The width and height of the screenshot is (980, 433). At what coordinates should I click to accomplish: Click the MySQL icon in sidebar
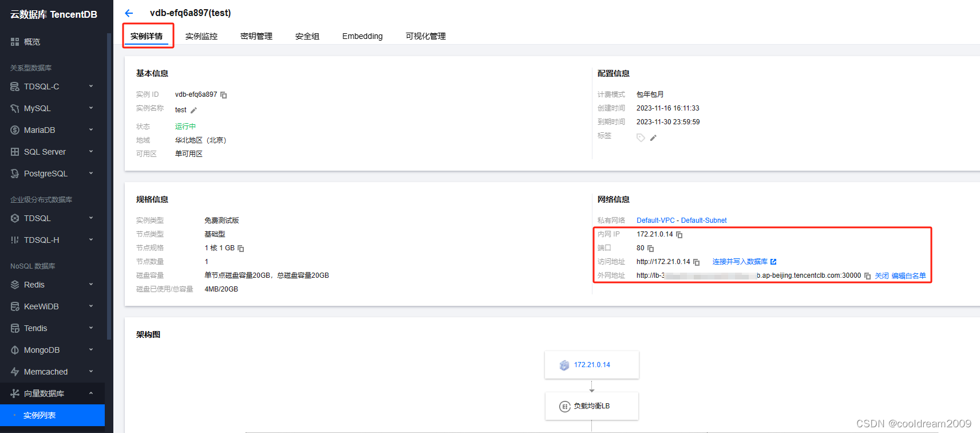(x=15, y=108)
